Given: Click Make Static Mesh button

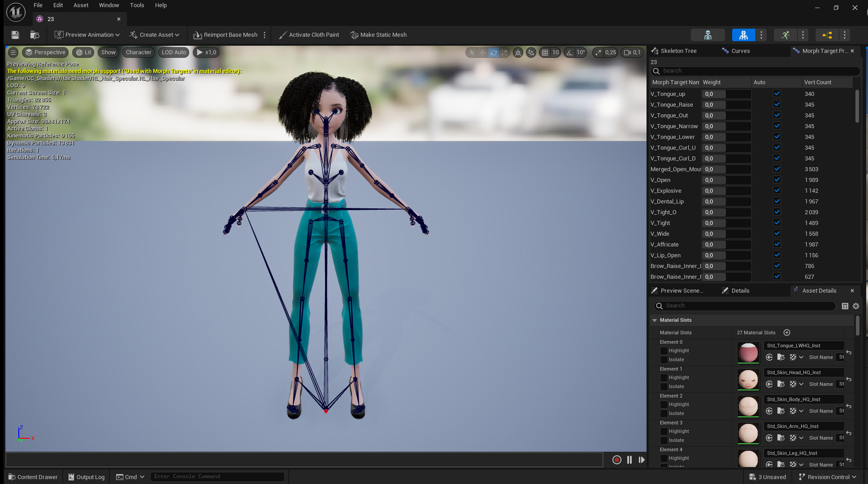Looking at the screenshot, I should coord(378,35).
